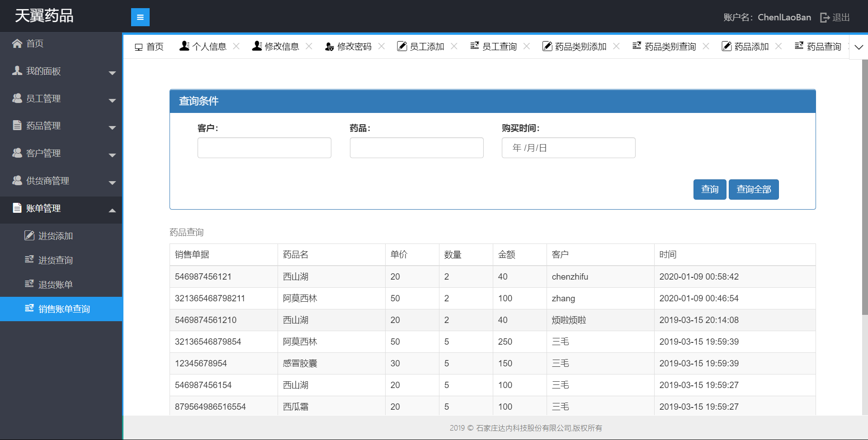The width and height of the screenshot is (868, 440).
Task: Close the 修改密码 tab
Action: [382, 46]
